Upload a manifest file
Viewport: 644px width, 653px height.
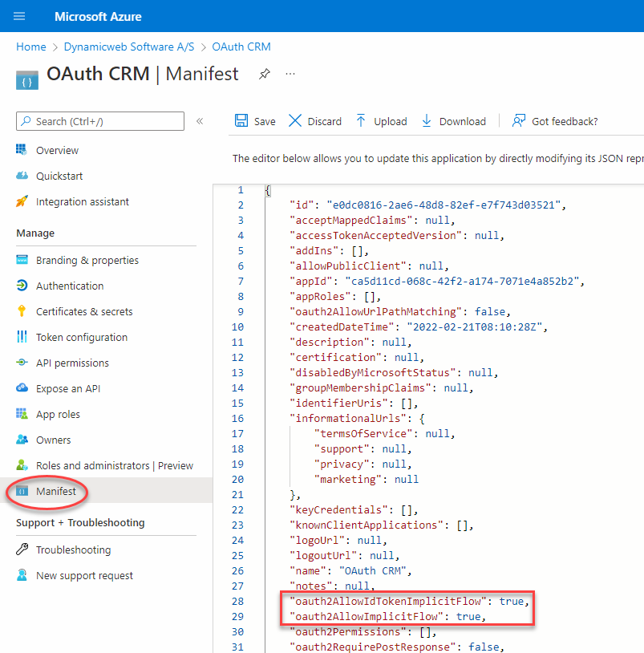(381, 121)
